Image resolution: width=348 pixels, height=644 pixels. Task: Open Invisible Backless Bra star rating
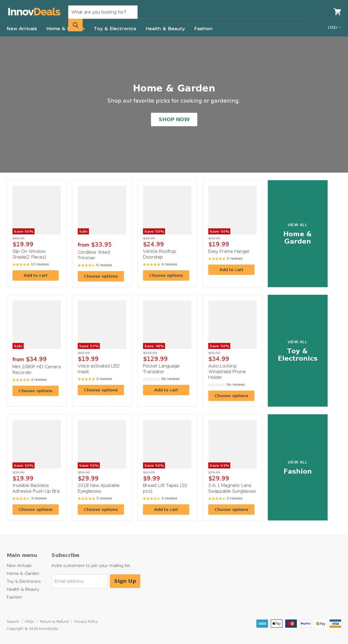tap(21, 499)
